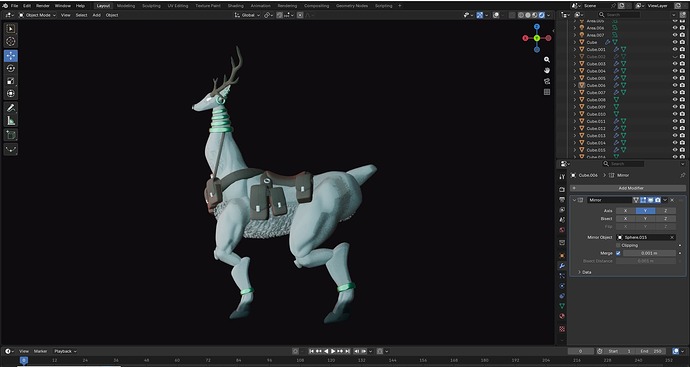Enable Bisect Z option
This screenshot has height=367, width=690.
pos(665,219)
